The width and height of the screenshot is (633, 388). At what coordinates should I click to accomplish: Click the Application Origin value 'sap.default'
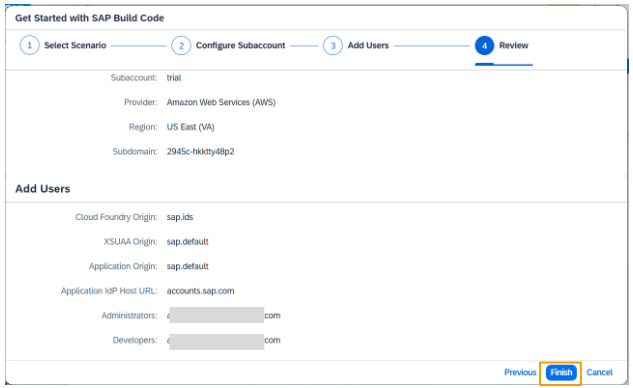(188, 266)
